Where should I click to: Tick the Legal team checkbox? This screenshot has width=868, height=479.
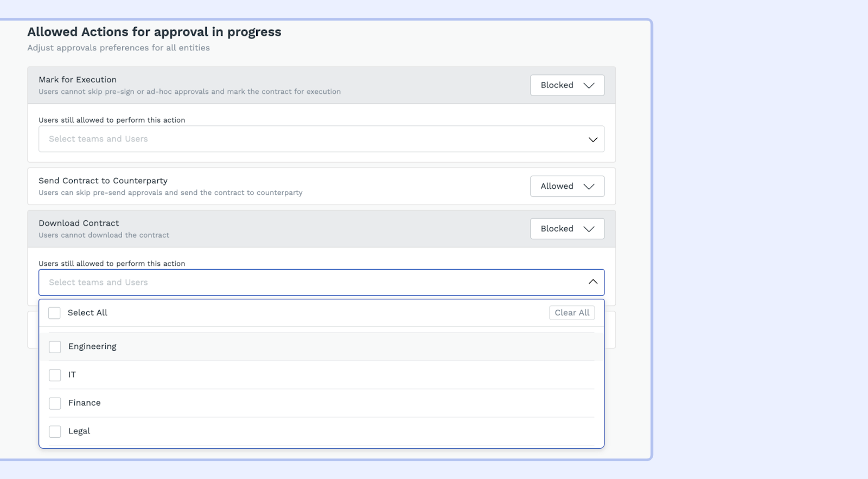(55, 431)
